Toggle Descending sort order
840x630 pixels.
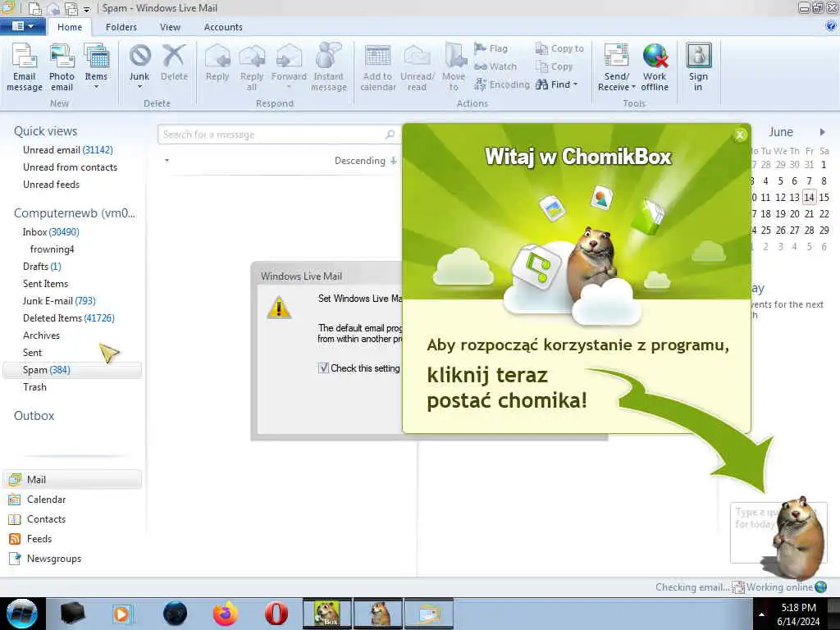[x=365, y=161]
